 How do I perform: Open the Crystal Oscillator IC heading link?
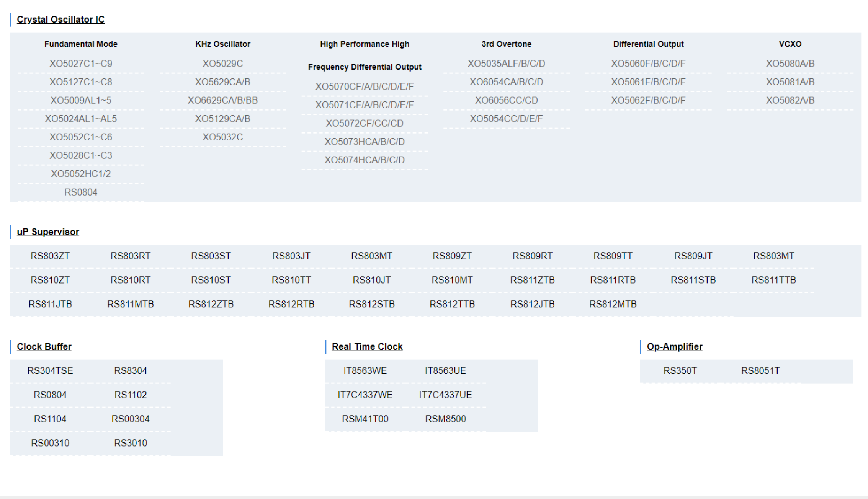(x=60, y=20)
